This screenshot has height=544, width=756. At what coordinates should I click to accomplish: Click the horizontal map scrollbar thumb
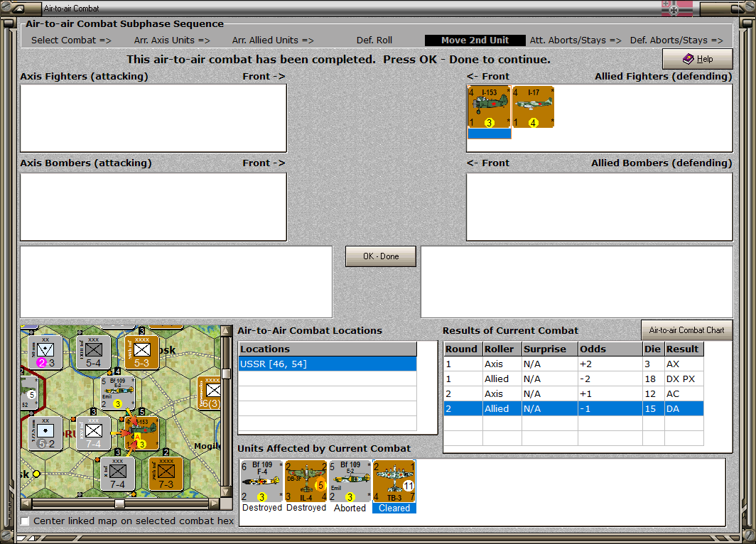pyautogui.click(x=119, y=504)
